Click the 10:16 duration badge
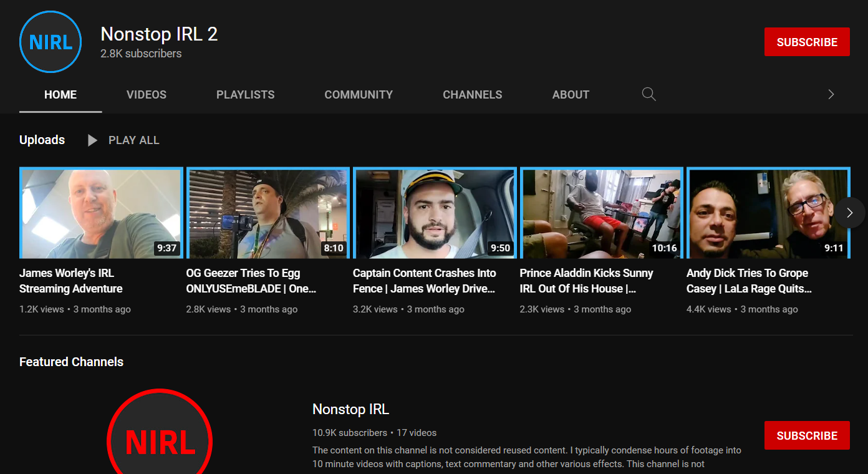Image resolution: width=868 pixels, height=474 pixels. 665,248
